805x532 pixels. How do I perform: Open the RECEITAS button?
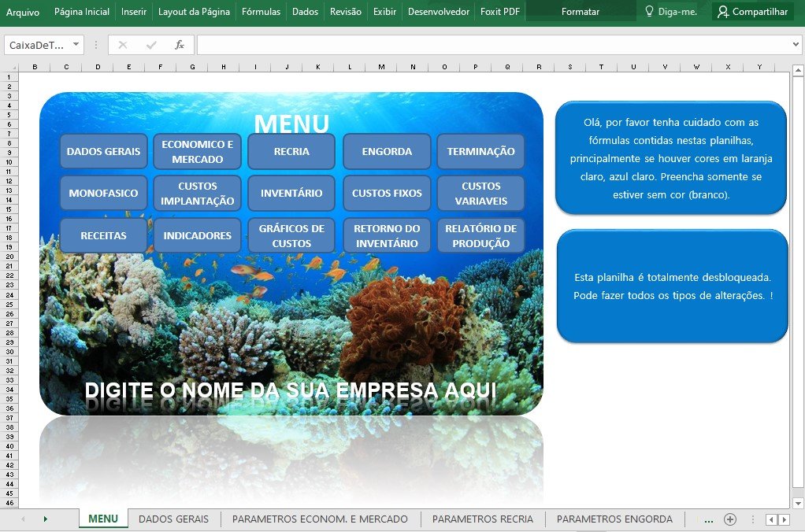(103, 235)
